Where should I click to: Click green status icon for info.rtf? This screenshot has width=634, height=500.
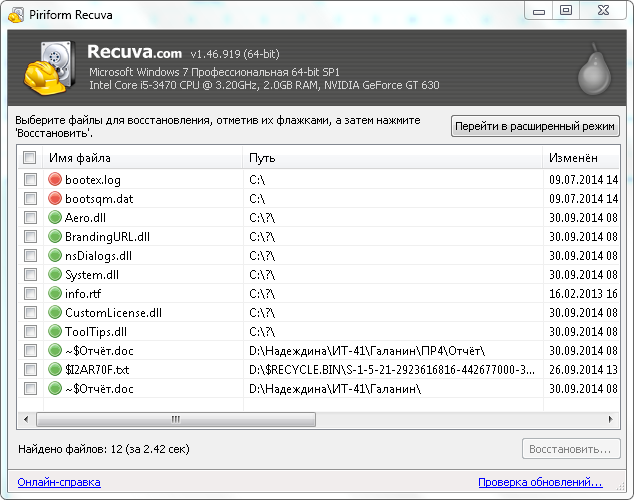coord(55,294)
